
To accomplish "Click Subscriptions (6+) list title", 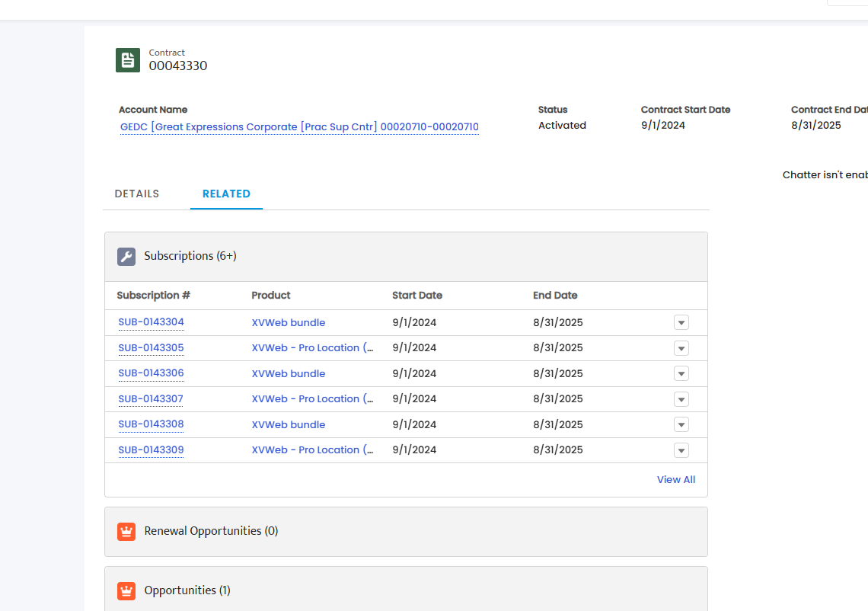I will tap(190, 256).
